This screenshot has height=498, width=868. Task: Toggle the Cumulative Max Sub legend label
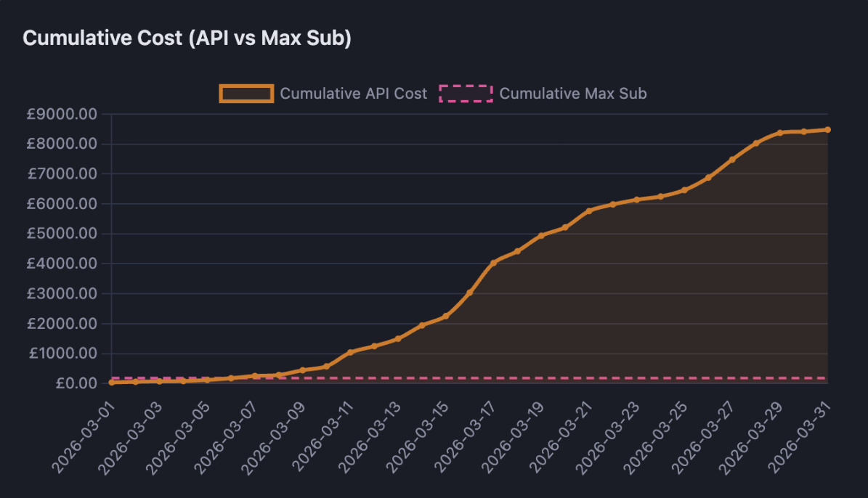[572, 94]
